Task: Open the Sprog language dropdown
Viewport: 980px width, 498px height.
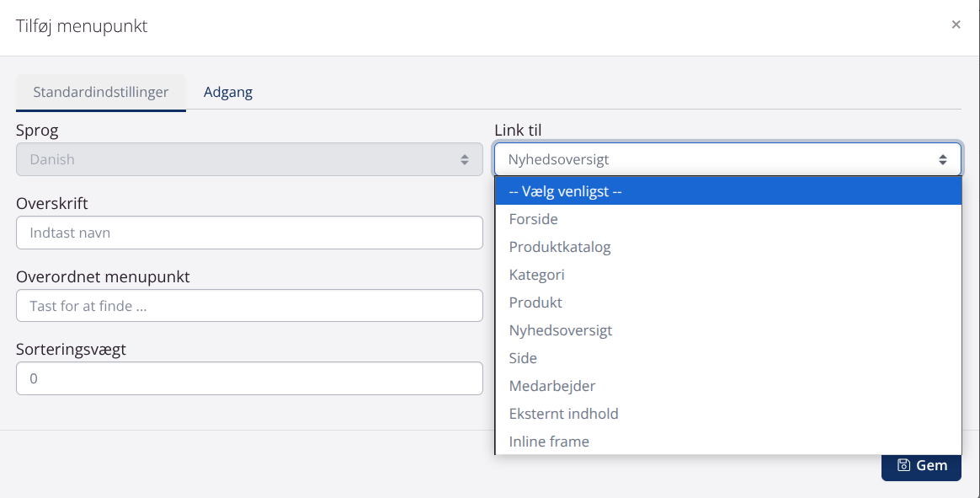Action: click(249, 159)
